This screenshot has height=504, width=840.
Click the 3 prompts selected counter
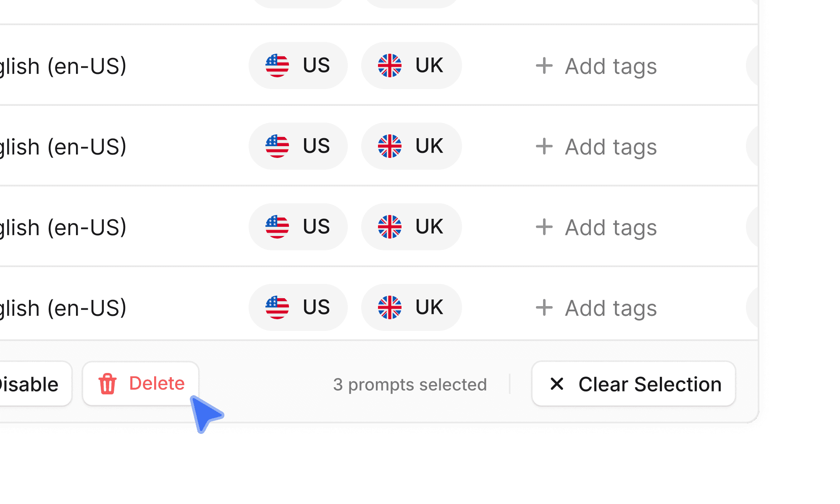pos(409,383)
